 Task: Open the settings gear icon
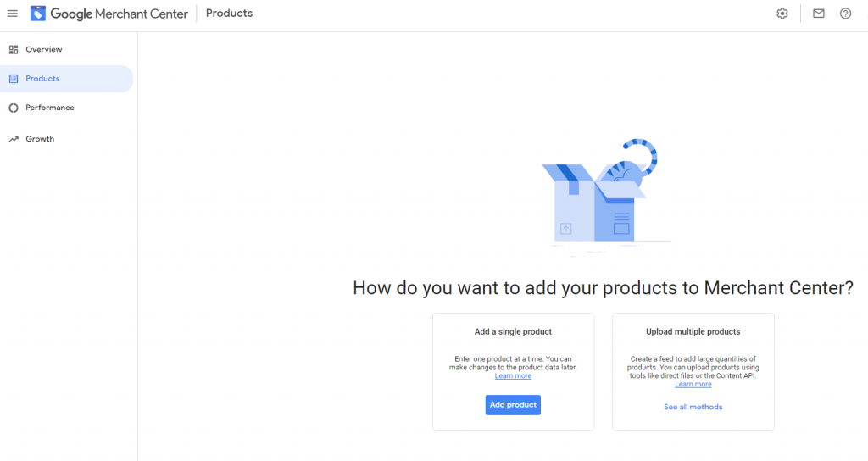point(782,14)
